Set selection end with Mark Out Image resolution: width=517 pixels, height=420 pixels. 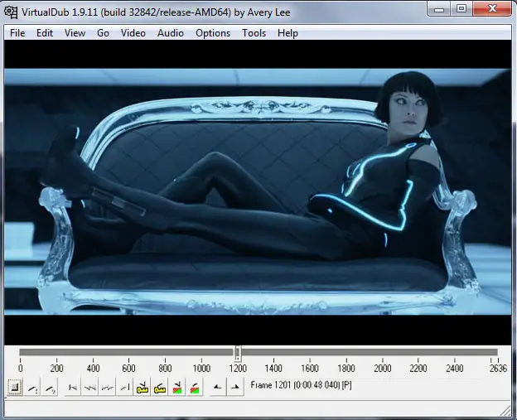(235, 387)
